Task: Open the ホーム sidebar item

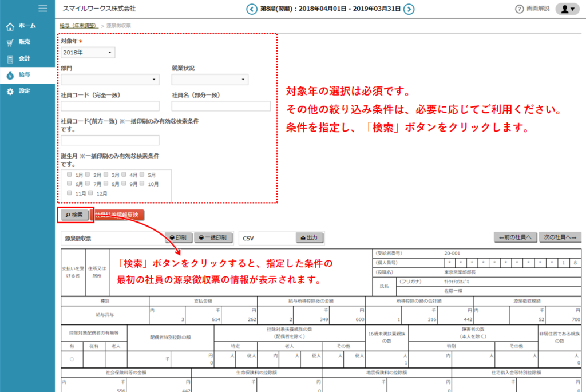Action: [x=27, y=26]
